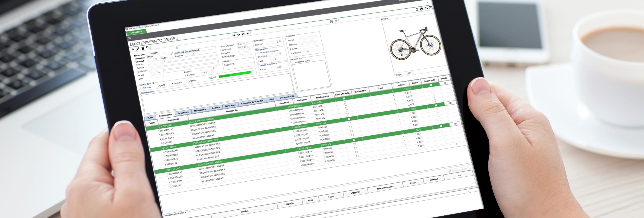Check the OF de Recuperación checkbox

[x=258, y=53]
